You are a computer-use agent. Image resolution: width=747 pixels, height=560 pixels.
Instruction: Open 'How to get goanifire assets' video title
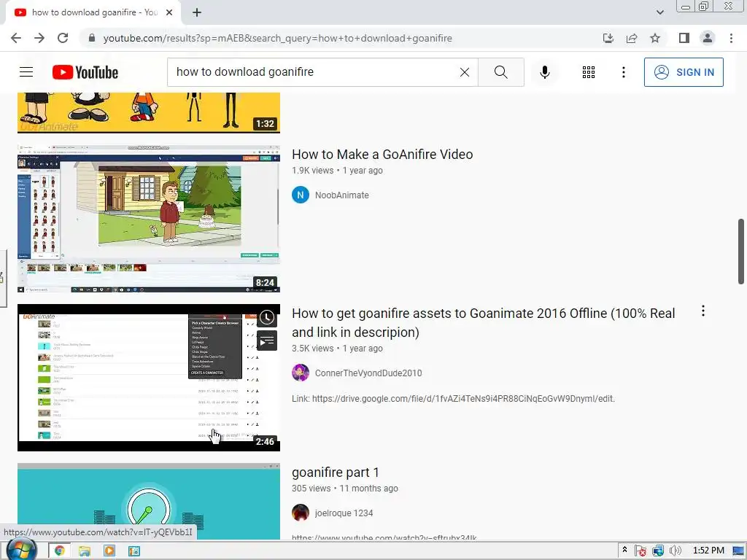tap(484, 322)
